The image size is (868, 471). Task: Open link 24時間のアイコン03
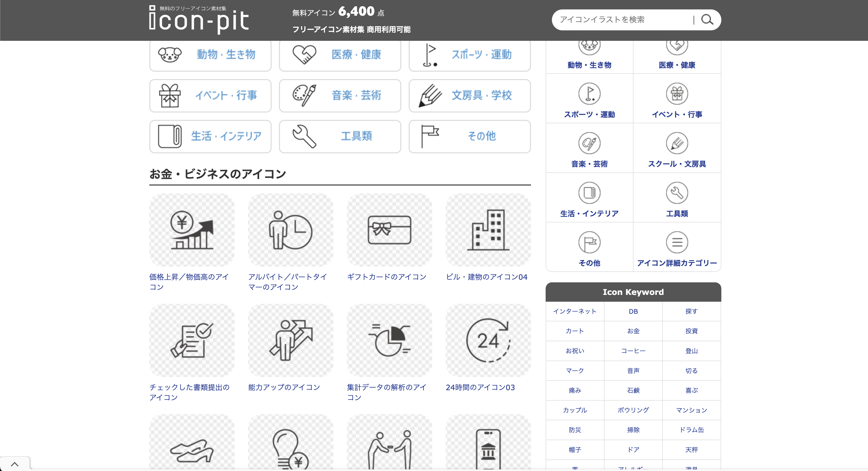coord(480,387)
